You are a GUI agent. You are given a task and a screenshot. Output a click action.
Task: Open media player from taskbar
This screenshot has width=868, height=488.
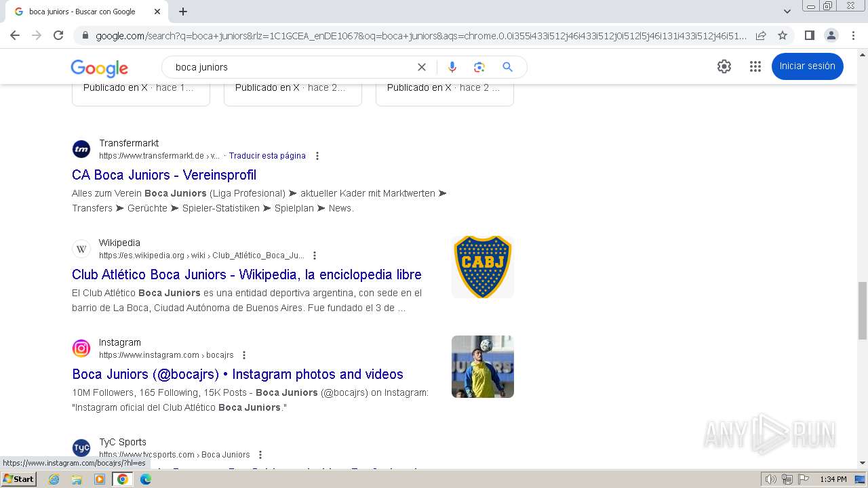(100, 479)
